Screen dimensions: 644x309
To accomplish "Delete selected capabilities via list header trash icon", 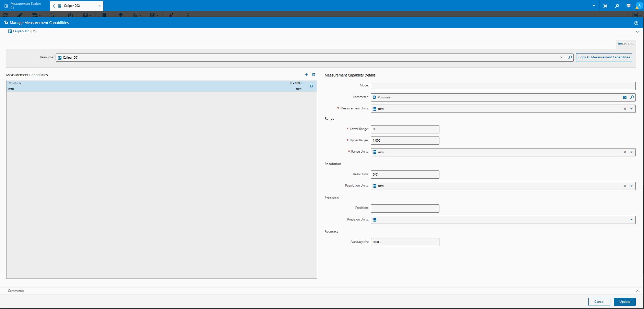I will pos(314,74).
